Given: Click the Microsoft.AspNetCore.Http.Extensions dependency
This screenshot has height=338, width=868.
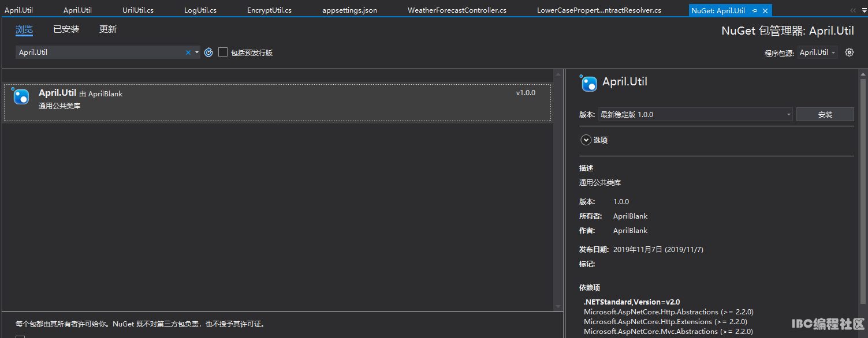Looking at the screenshot, I should (x=665, y=322).
